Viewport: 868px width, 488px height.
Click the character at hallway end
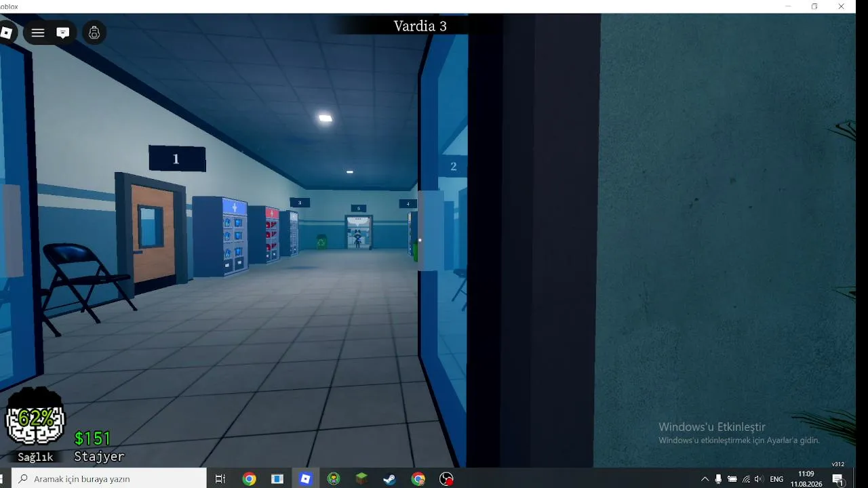click(x=357, y=239)
